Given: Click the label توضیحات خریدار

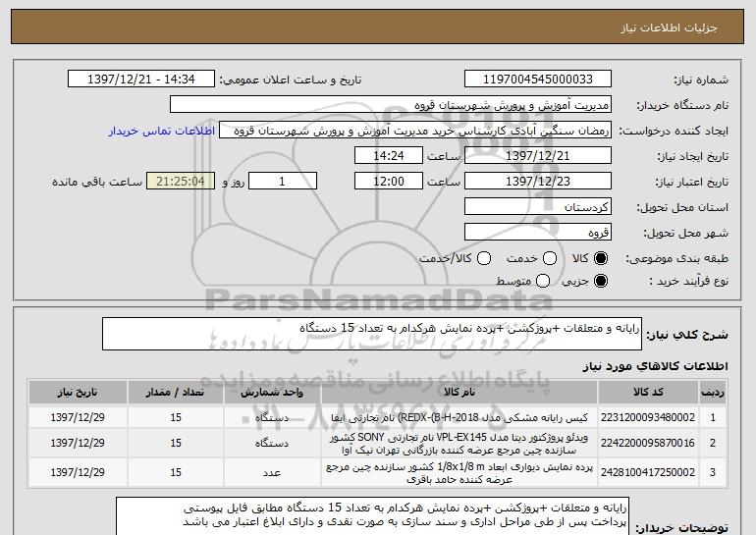Looking at the screenshot, I should click(681, 528).
